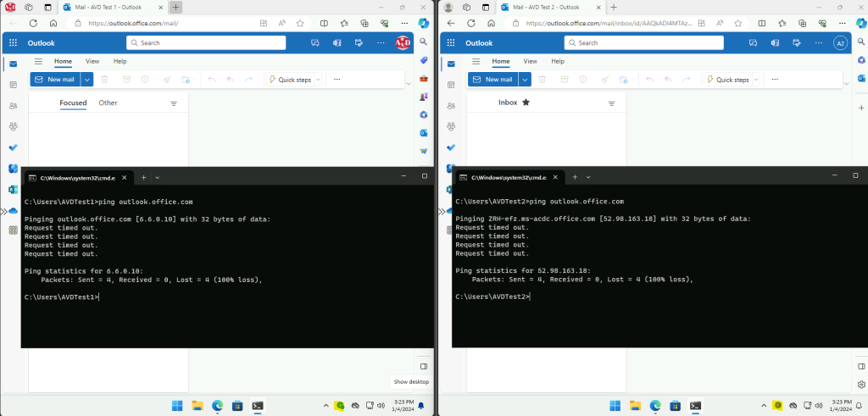The height and width of the screenshot is (416, 868).
Task: Open My Day icon in AVD Test 1 header
Action: tap(359, 42)
